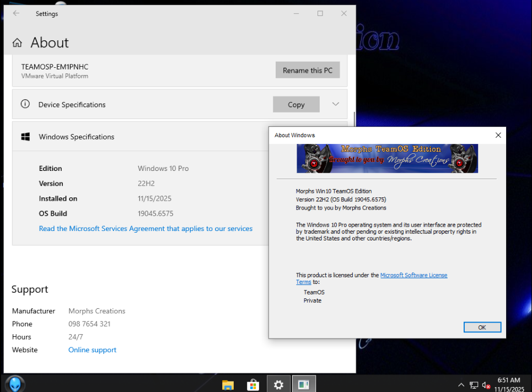Click OK in the About Windows dialog
The image size is (532, 392).
(482, 327)
